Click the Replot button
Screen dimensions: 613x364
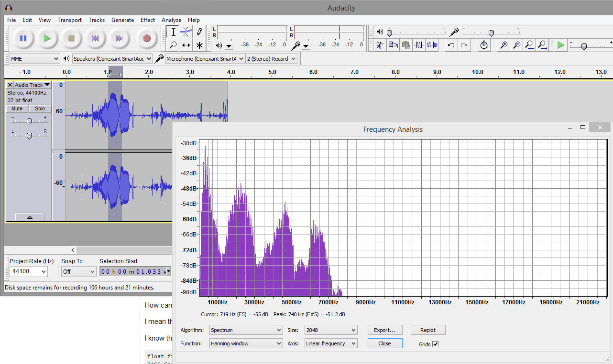point(428,330)
